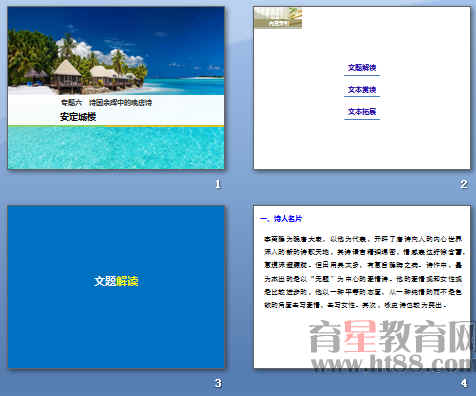Screen dimensions: 476x396
Task: Select slide 2 with the contents links
Action: pos(362,88)
